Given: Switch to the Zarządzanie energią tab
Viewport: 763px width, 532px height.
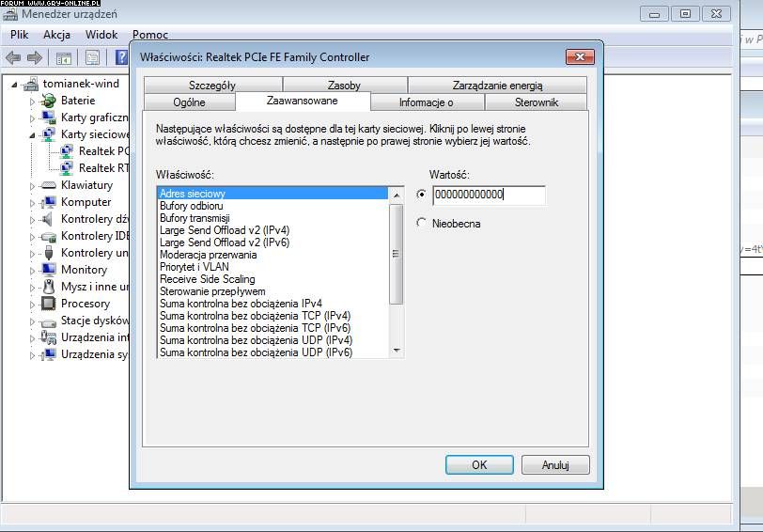Looking at the screenshot, I should pyautogui.click(x=497, y=86).
